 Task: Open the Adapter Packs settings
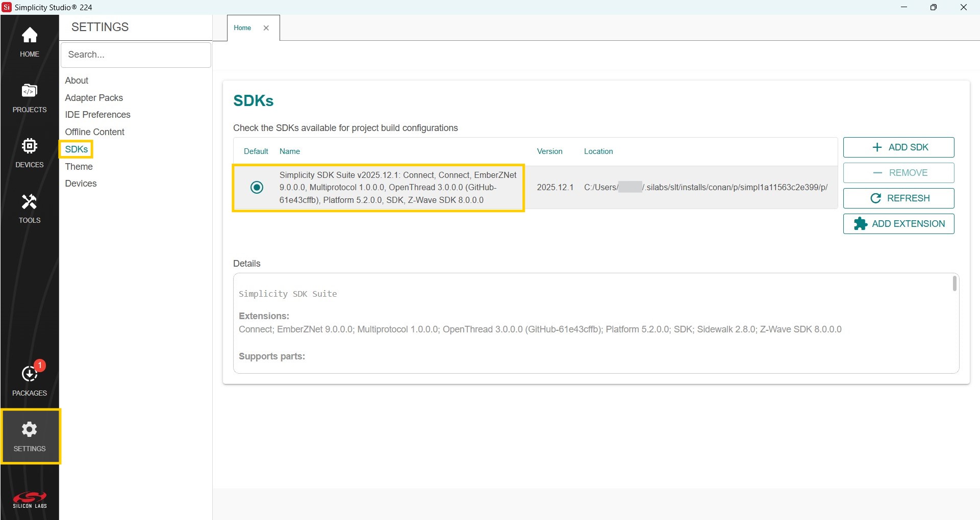pyautogui.click(x=94, y=98)
